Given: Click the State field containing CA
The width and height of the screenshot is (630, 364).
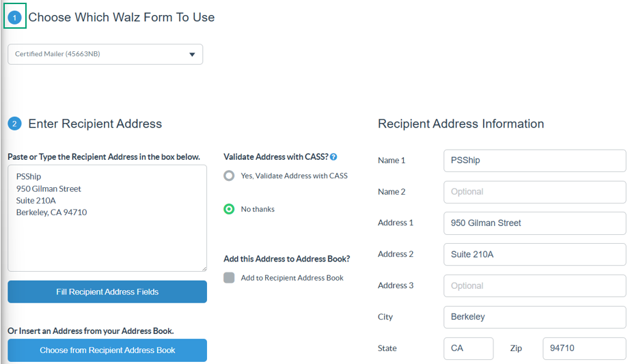Looking at the screenshot, I should click(x=469, y=348).
